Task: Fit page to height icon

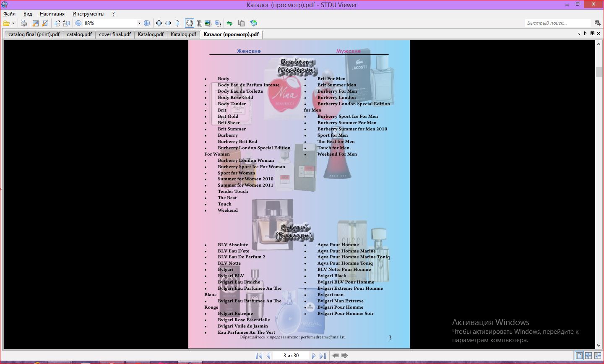Action: pos(177,23)
